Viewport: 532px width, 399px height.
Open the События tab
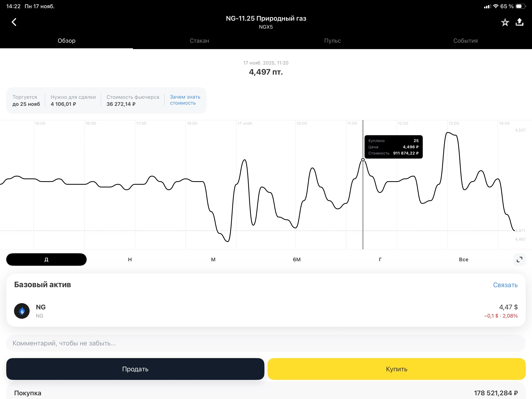click(x=465, y=41)
